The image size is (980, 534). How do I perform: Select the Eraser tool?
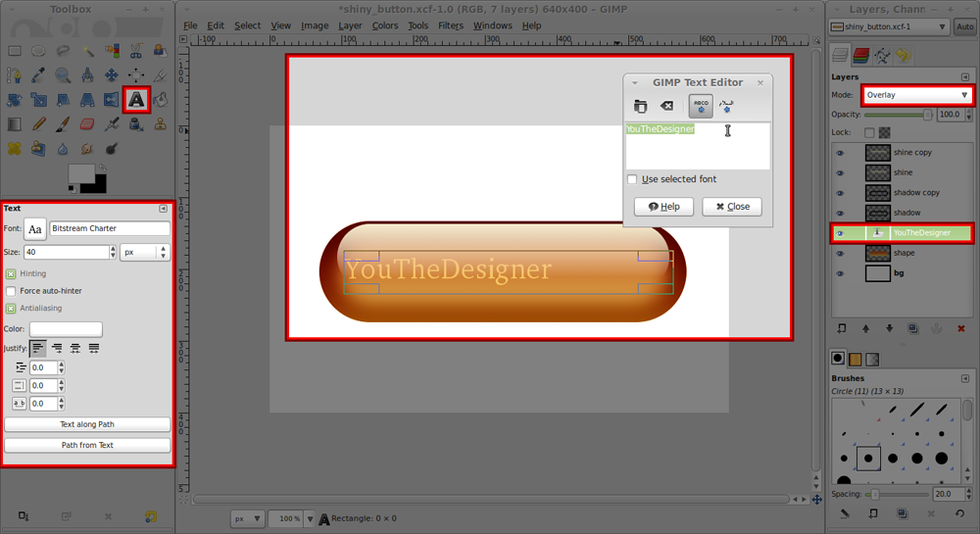[87, 124]
